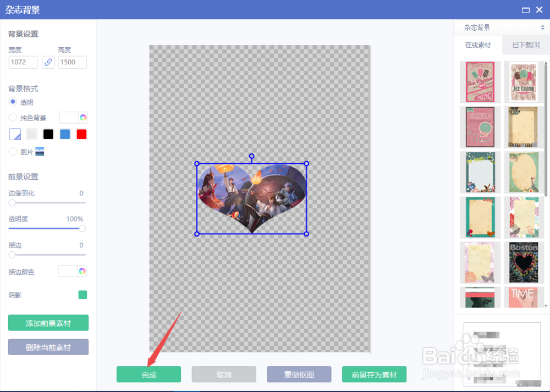Image resolution: width=550 pixels, height=392 pixels.
Task: Switch to the 已下载[3] tab
Action: 526,45
